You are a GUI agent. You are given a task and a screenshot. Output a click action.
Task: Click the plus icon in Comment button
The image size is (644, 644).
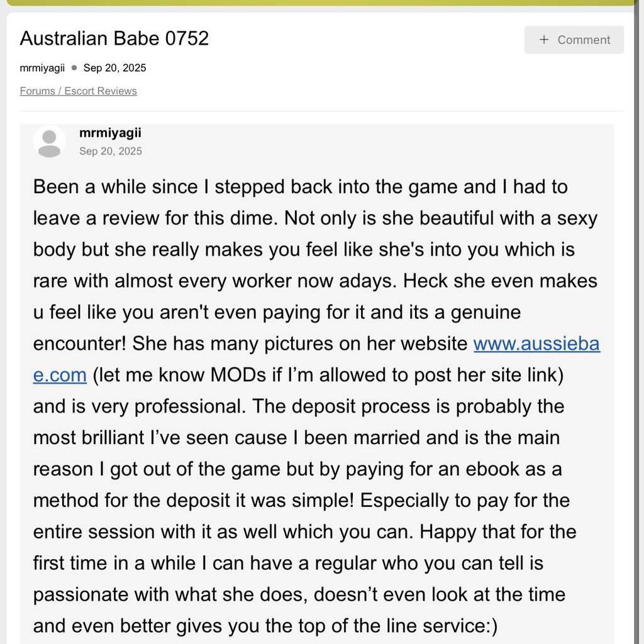[544, 40]
